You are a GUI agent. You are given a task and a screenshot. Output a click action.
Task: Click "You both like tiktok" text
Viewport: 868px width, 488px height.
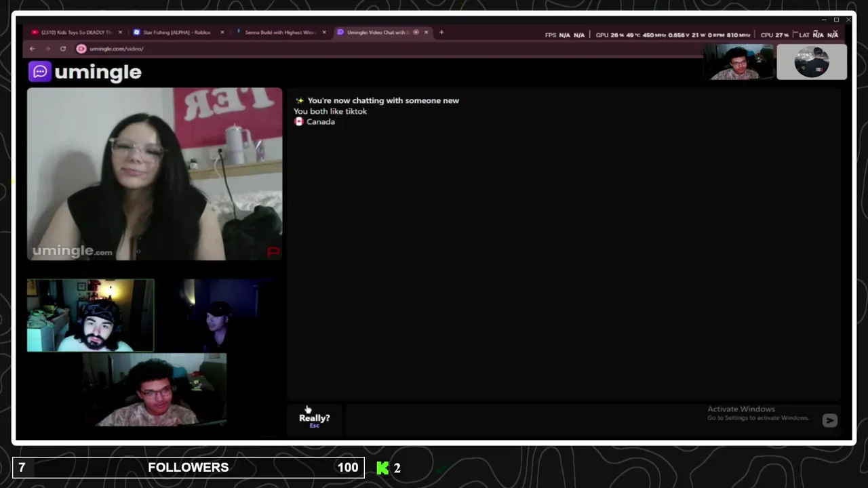pos(330,111)
